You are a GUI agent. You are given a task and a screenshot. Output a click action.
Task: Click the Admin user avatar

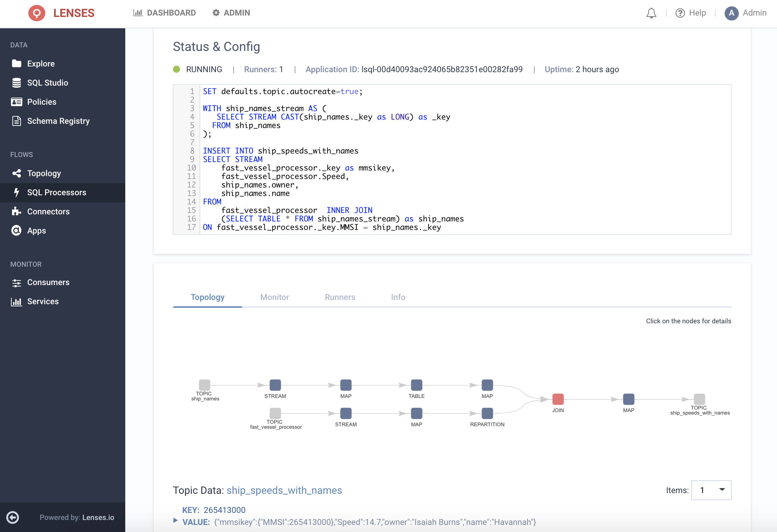pyautogui.click(x=731, y=13)
